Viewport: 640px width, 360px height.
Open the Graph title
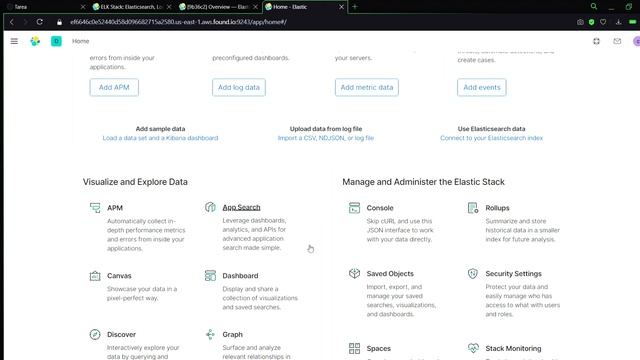[232, 334]
